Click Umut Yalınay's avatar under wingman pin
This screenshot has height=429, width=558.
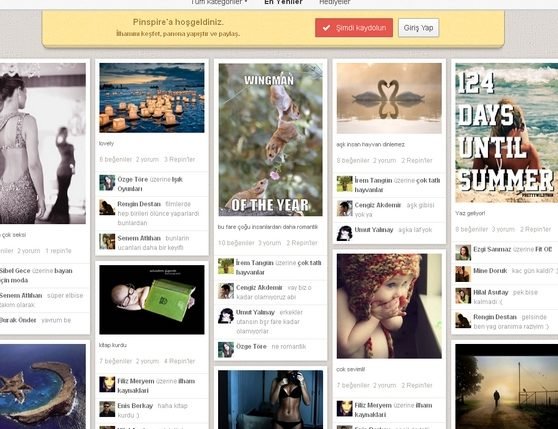click(x=226, y=316)
